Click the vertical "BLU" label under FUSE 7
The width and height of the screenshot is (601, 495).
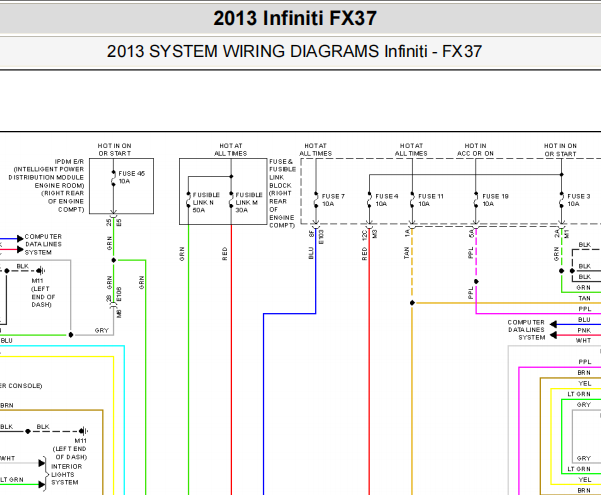tap(311, 253)
